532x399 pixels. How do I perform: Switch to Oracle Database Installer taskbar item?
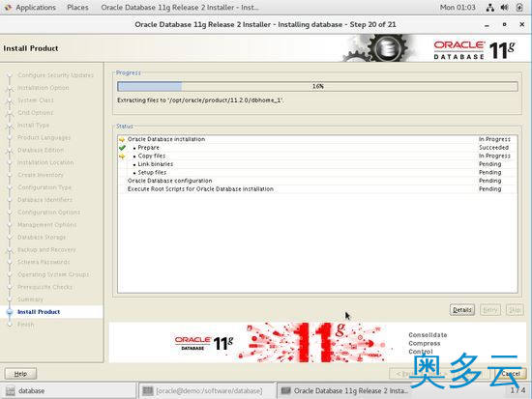coord(344,391)
